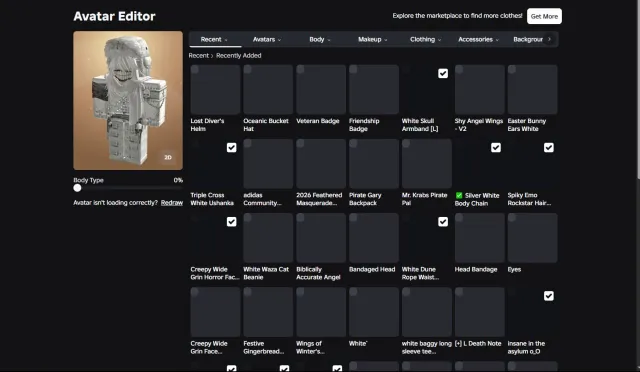Select the 2026 Feathered Masquerade tile
The width and height of the screenshot is (640, 372).
click(x=321, y=164)
